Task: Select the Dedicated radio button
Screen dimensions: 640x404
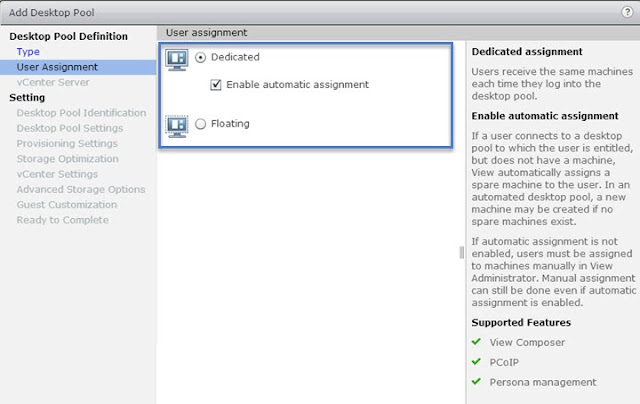Action: coord(202,59)
